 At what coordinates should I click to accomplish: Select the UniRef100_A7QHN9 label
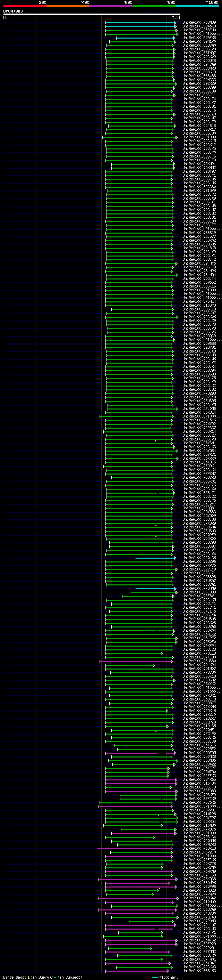tap(199, 588)
